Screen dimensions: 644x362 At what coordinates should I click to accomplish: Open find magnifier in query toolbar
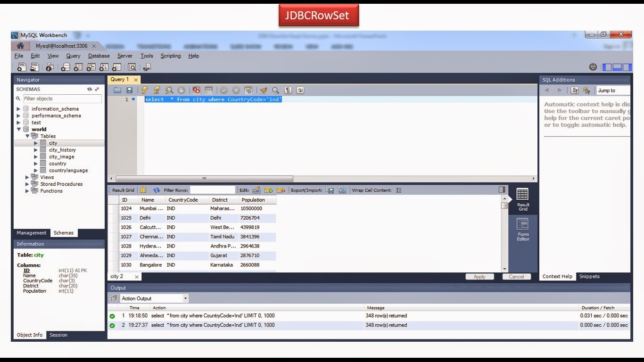click(275, 90)
